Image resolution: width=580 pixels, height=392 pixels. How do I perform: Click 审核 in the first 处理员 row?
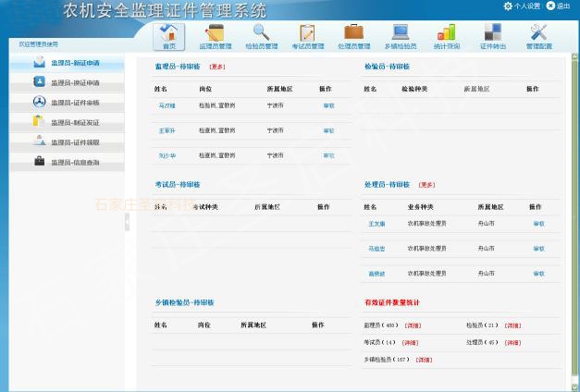coord(538,224)
